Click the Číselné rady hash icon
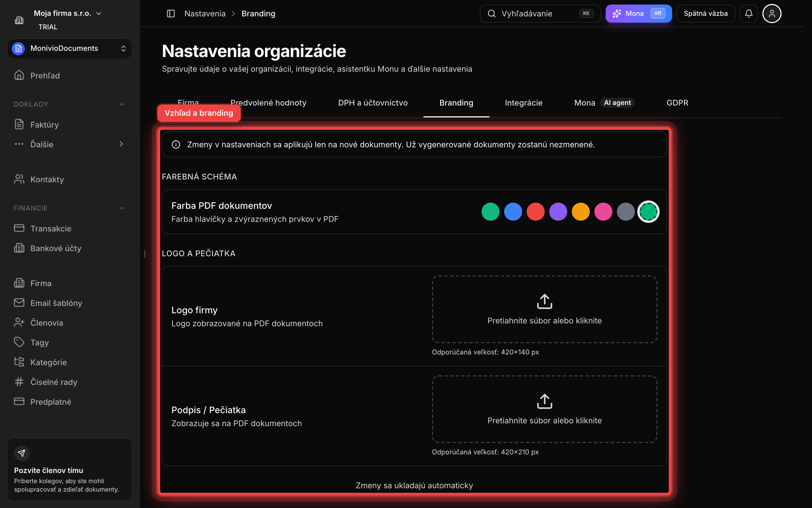Image resolution: width=812 pixels, height=508 pixels. (19, 382)
